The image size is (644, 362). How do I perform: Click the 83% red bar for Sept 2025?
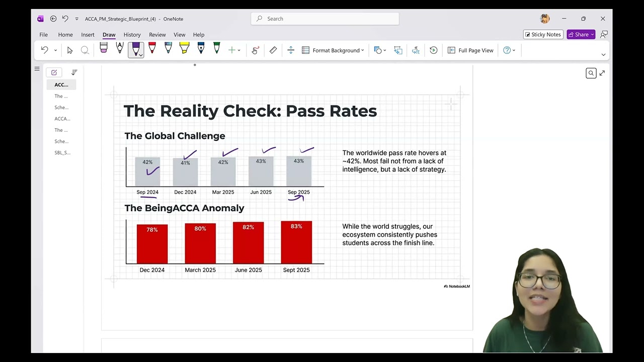pyautogui.click(x=296, y=242)
